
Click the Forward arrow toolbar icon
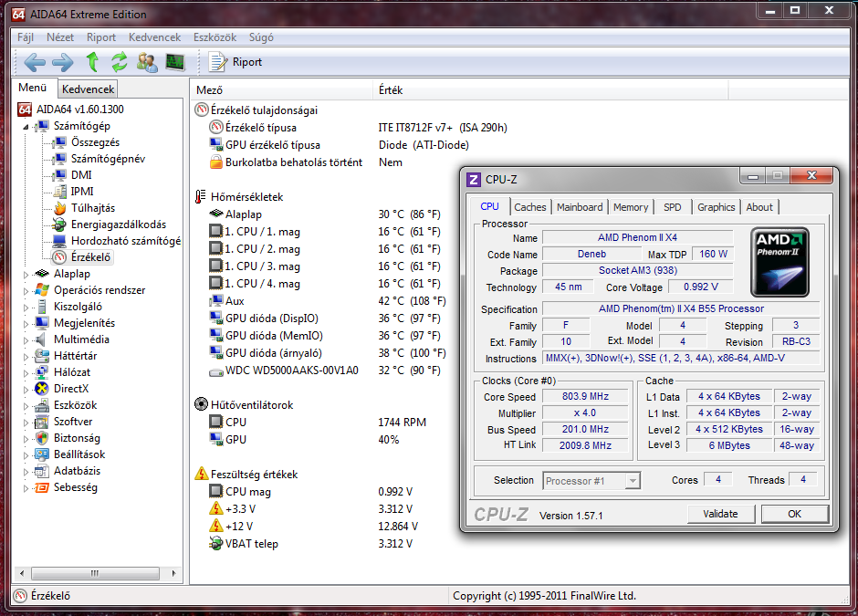63,62
